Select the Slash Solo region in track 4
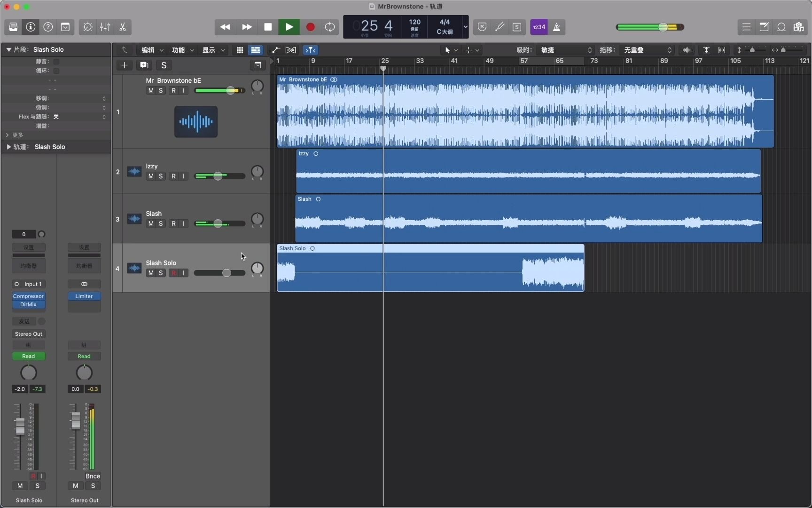This screenshot has width=812, height=508. point(430,268)
